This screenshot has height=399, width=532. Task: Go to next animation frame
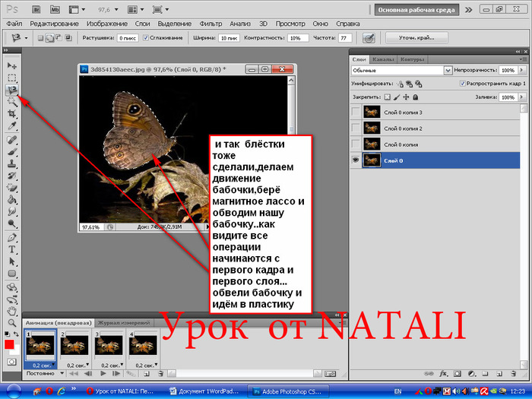[116, 374]
